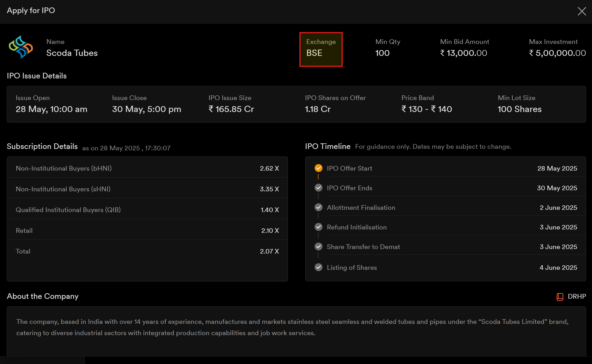592x364 pixels.
Task: Click the 'IPO Issue Details' heading
Action: point(37,76)
